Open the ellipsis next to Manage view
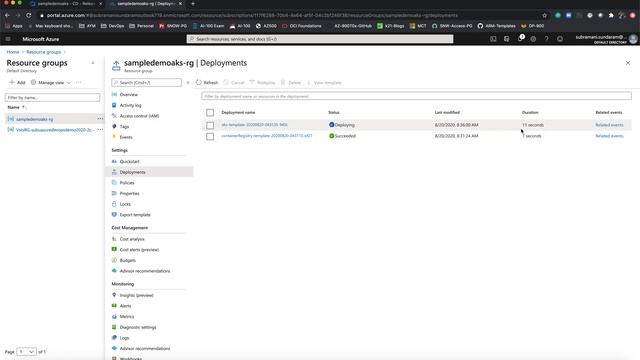Image resolution: width=640 pixels, height=360 pixels. [78, 82]
